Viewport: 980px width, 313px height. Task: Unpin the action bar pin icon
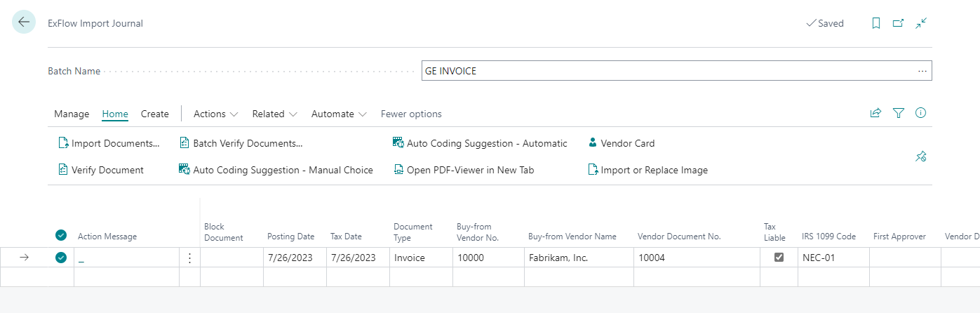coord(921,156)
